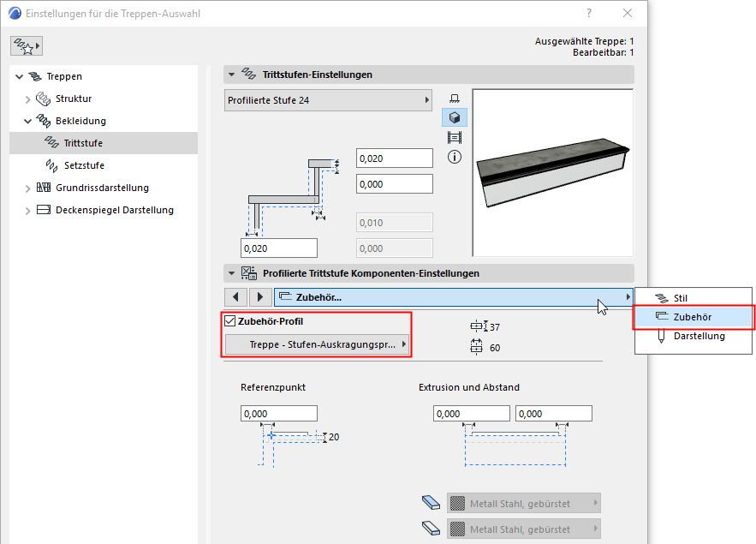Choose Stil in the popup menu
The width and height of the screenshot is (756, 544).
(693, 298)
